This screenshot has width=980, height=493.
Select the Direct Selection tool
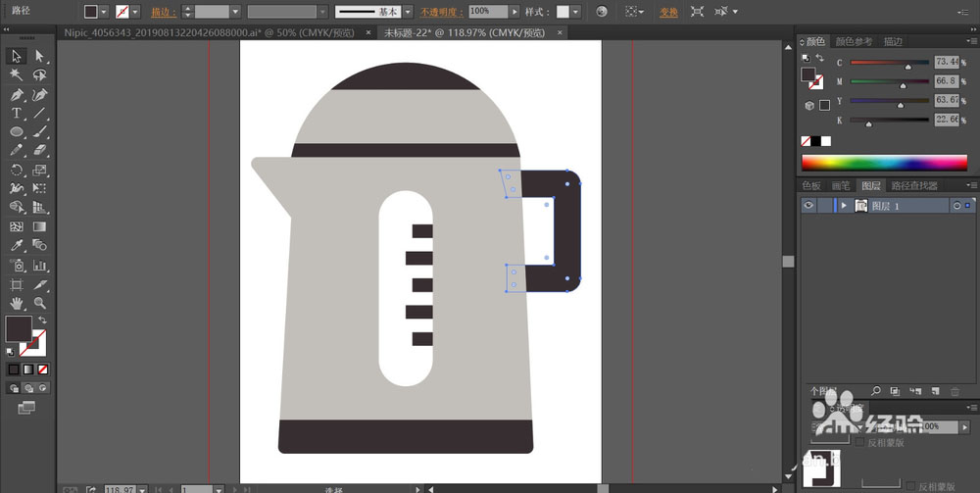(x=40, y=56)
